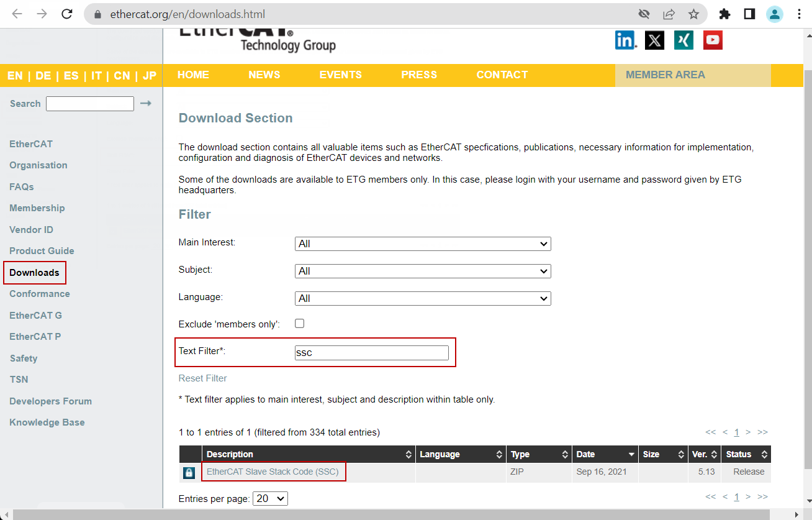
Task: Open the Subject dropdown
Action: coord(423,271)
